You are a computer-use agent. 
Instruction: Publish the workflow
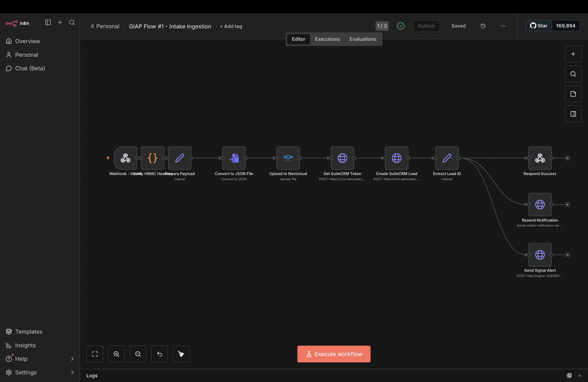[426, 26]
